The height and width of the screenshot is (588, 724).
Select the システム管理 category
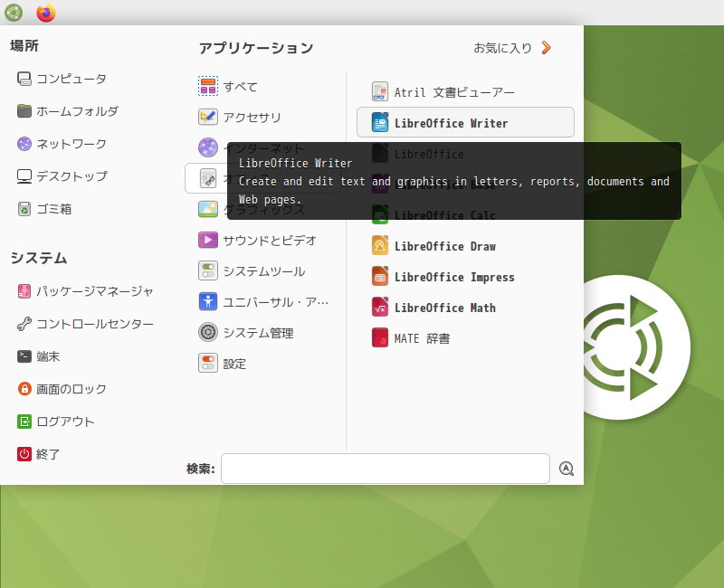coord(245,332)
